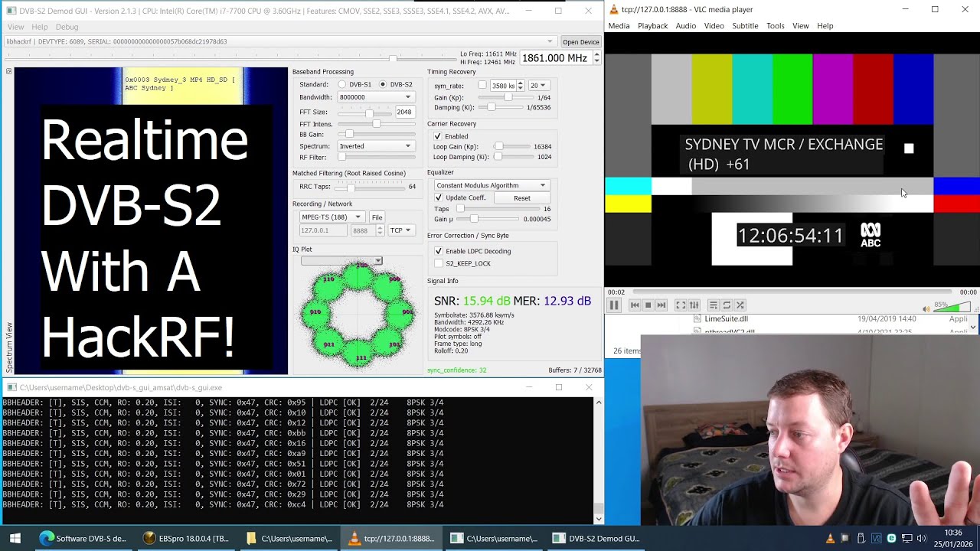Switch to VLC tcp://127.0.0.1:8888 taskbar item

(x=392, y=538)
